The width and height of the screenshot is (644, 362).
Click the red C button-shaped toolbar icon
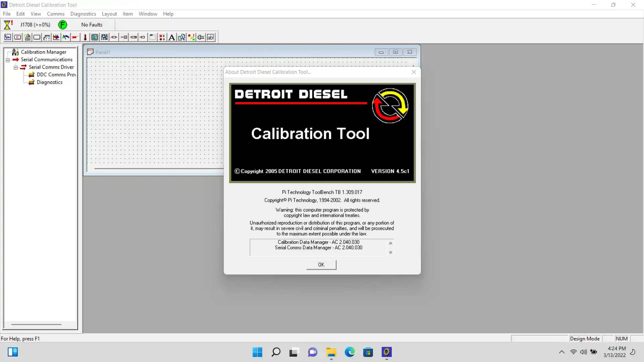coord(17,37)
